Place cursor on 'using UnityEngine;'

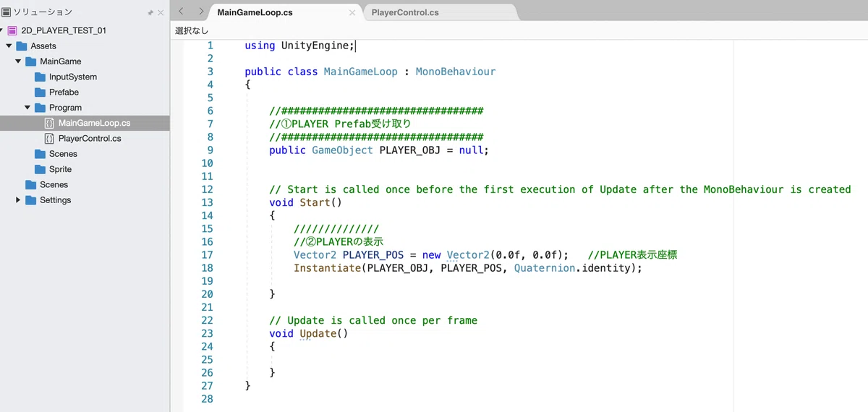299,46
